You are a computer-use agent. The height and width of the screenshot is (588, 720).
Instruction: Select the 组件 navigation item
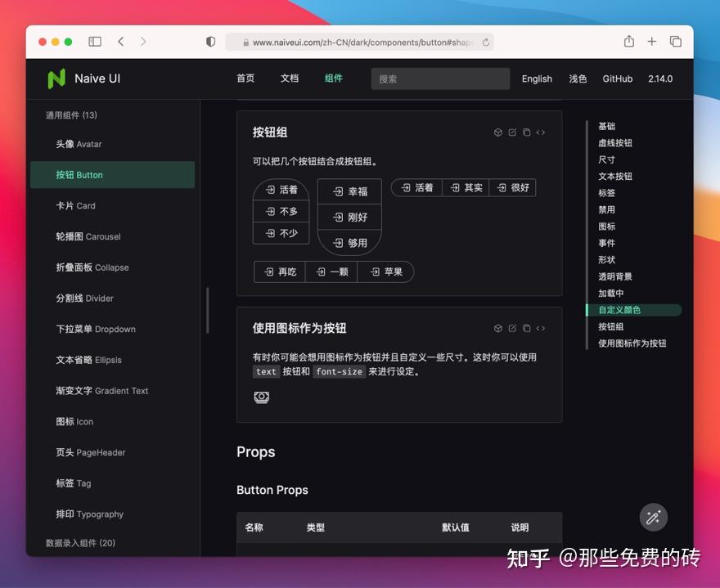tap(333, 79)
